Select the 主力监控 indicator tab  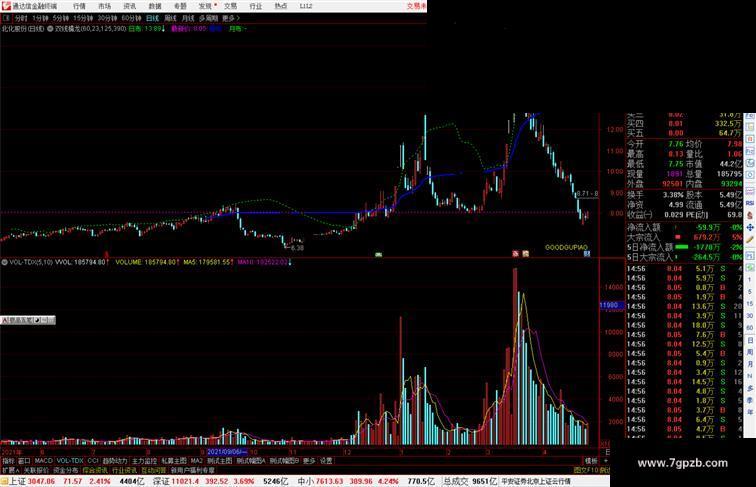click(144, 461)
